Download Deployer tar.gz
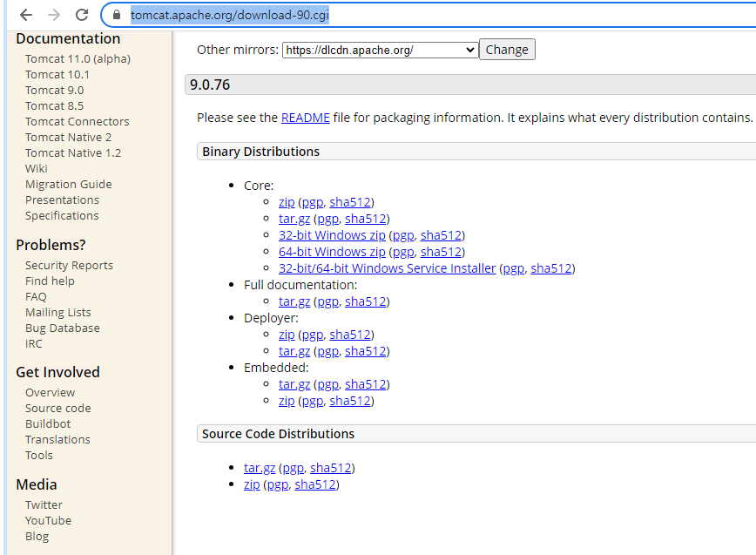The height and width of the screenshot is (555, 756). pyautogui.click(x=294, y=351)
